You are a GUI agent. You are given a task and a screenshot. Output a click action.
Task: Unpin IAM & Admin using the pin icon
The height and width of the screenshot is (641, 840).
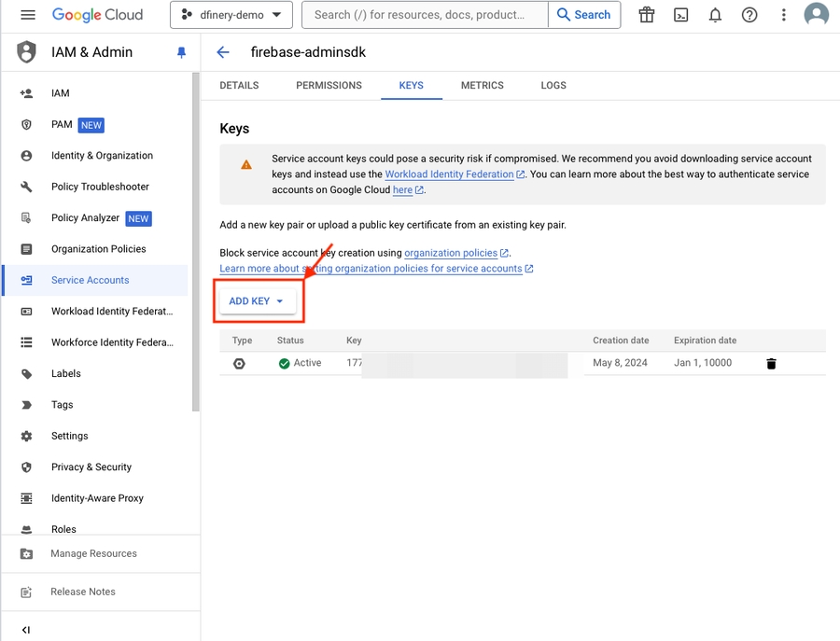[x=183, y=51]
